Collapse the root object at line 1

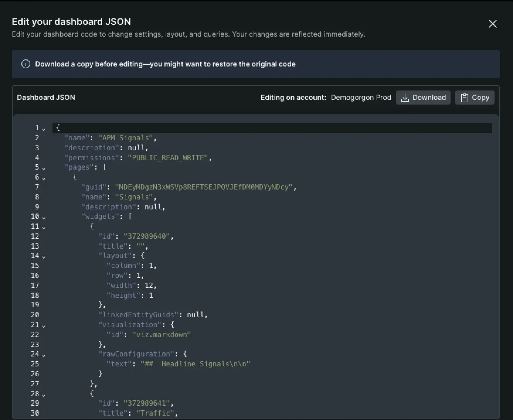tap(44, 129)
